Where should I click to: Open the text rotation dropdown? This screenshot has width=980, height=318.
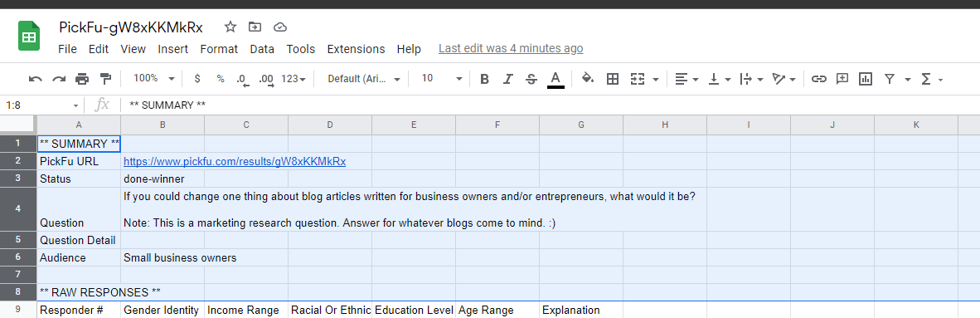click(784, 79)
